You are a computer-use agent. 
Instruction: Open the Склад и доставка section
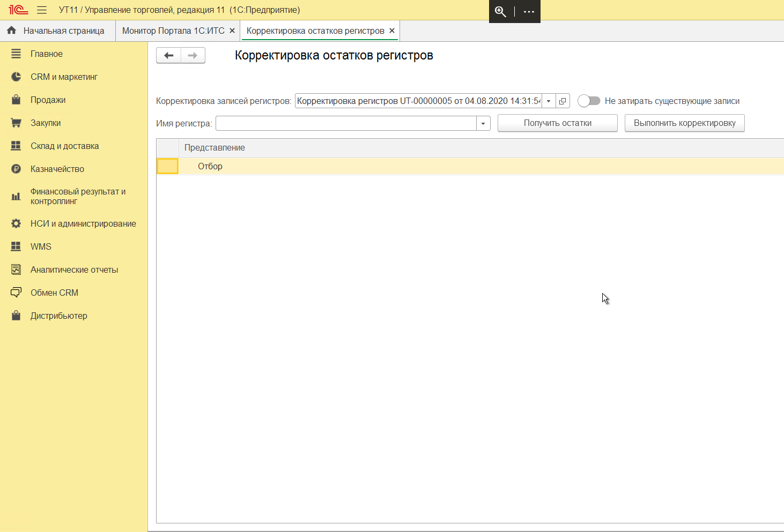(64, 146)
